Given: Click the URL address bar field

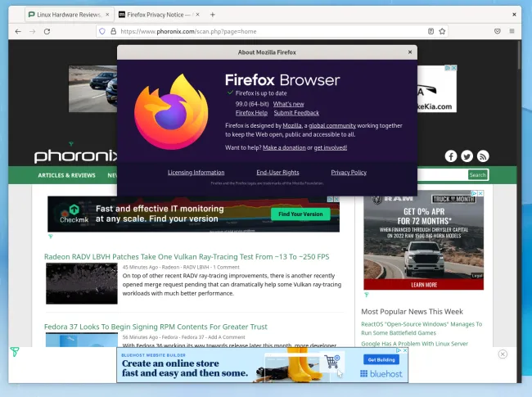Looking at the screenshot, I should [x=272, y=31].
